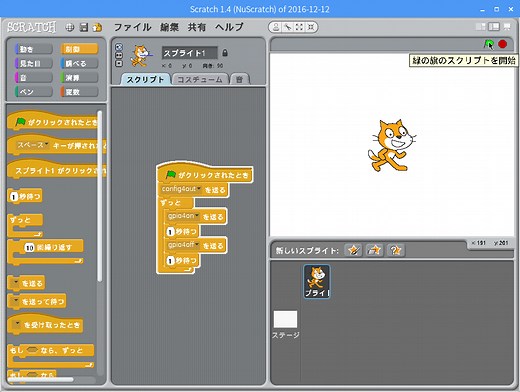Click the blocks palette vertical scrollbar
This screenshot has width=520, height=392.
click(x=99, y=197)
